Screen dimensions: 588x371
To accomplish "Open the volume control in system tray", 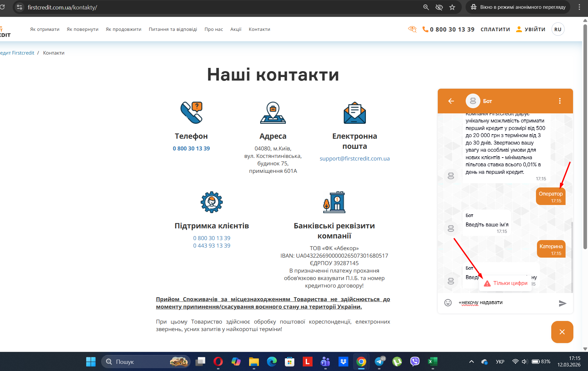I will point(524,362).
